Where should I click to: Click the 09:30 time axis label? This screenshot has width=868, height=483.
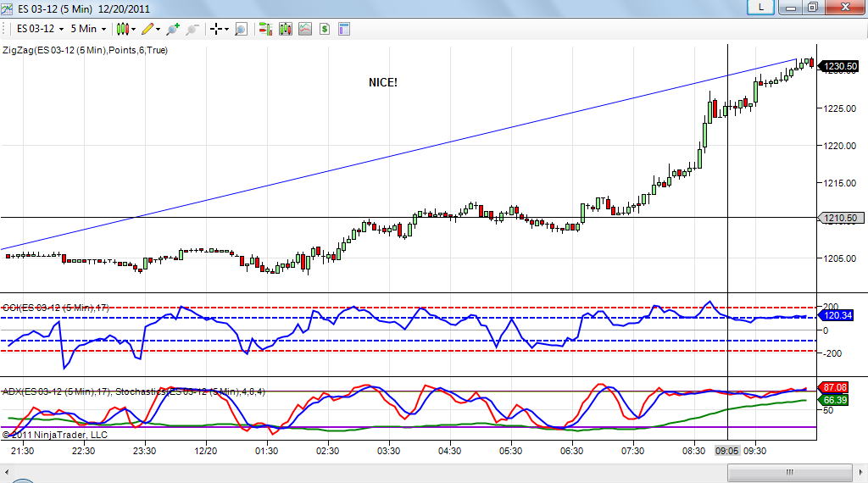click(x=754, y=451)
